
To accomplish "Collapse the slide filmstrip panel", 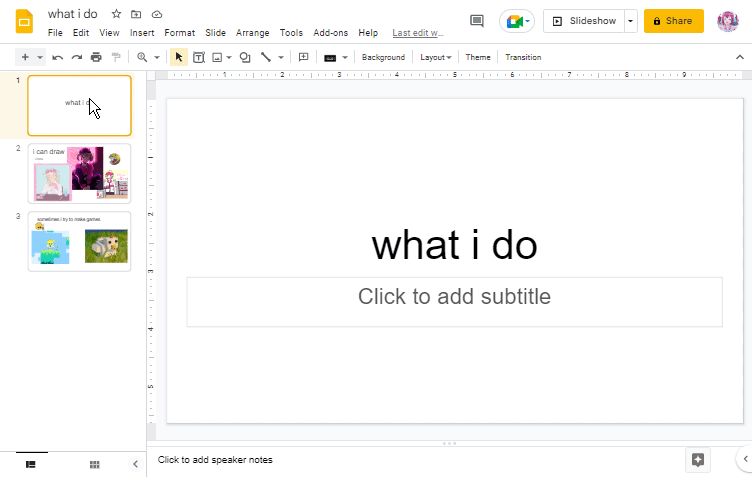I will pyautogui.click(x=136, y=464).
